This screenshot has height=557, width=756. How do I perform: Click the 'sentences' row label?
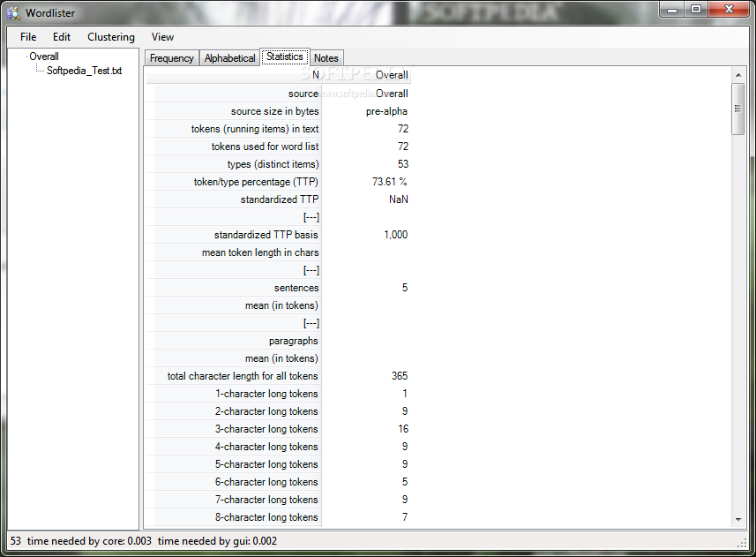coord(296,288)
